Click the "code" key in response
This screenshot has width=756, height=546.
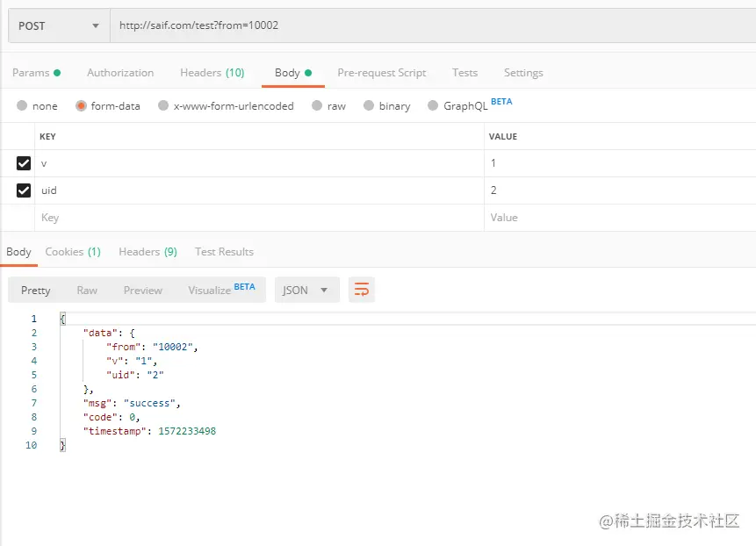(100, 417)
